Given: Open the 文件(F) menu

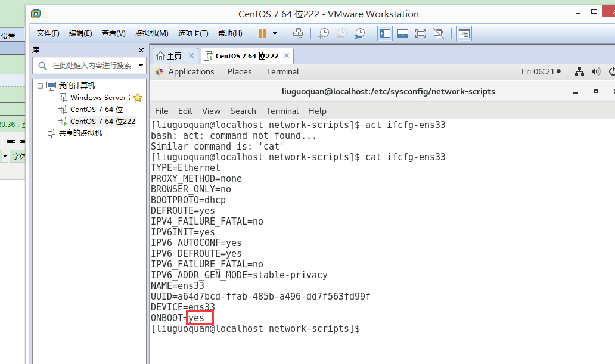Looking at the screenshot, I should click(x=48, y=33).
